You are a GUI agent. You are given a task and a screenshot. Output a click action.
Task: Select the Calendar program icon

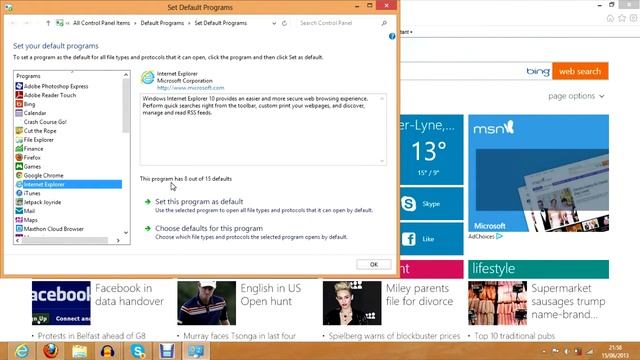tap(19, 113)
